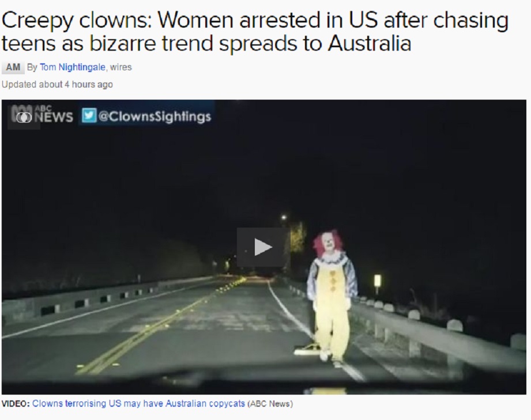Play the creepy clown video
Image resolution: width=531 pixels, height=420 pixels.
pos(263,247)
